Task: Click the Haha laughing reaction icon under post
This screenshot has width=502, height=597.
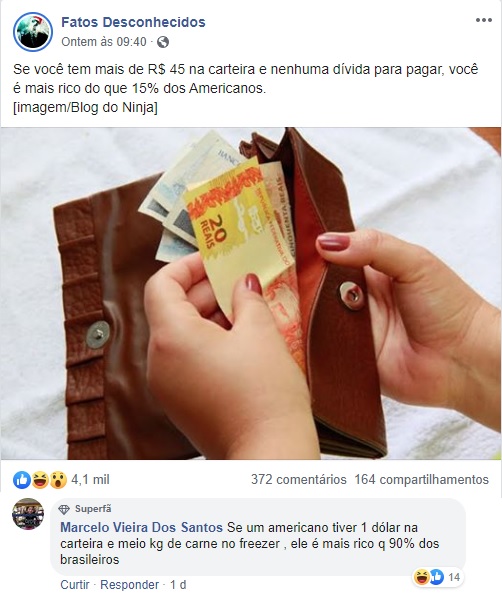Action: click(x=40, y=480)
